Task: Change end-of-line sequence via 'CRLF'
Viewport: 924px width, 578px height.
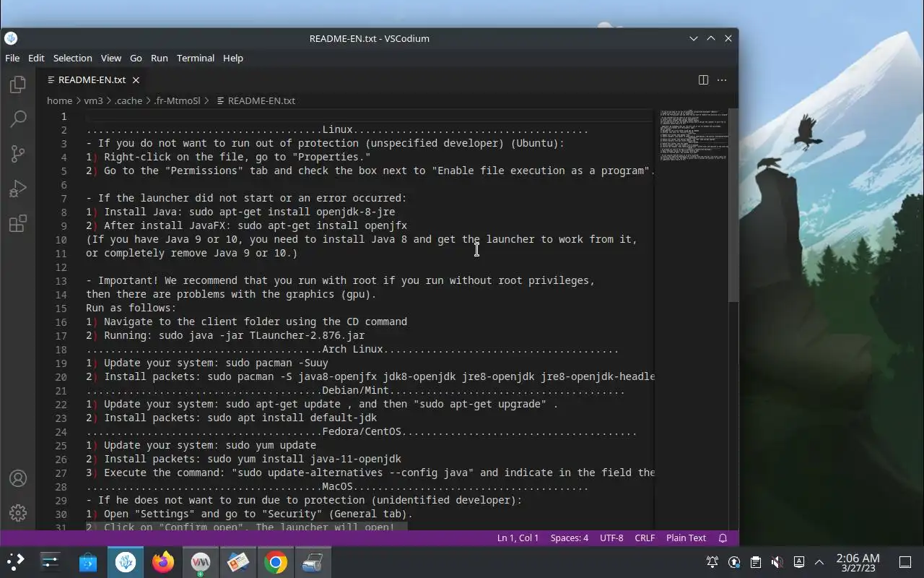Action: coord(644,538)
